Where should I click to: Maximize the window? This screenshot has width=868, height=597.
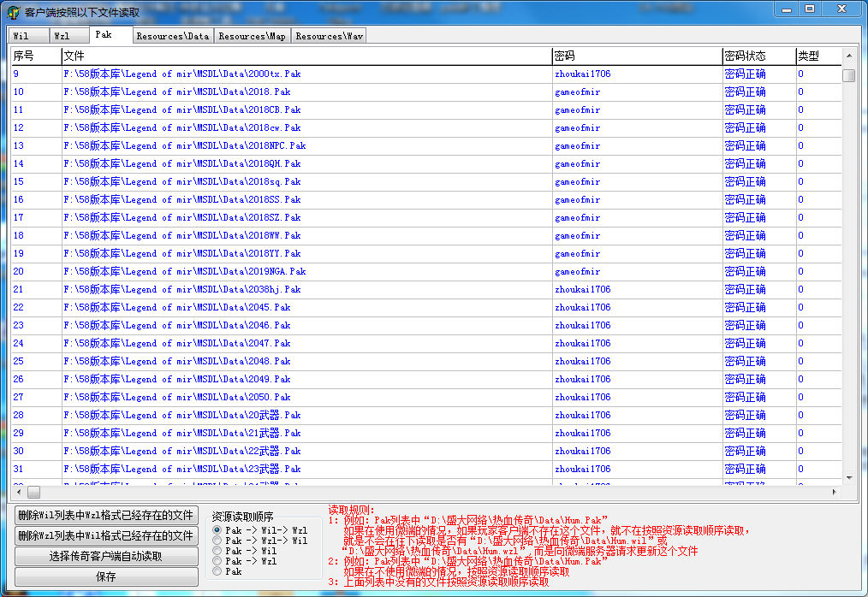click(809, 9)
